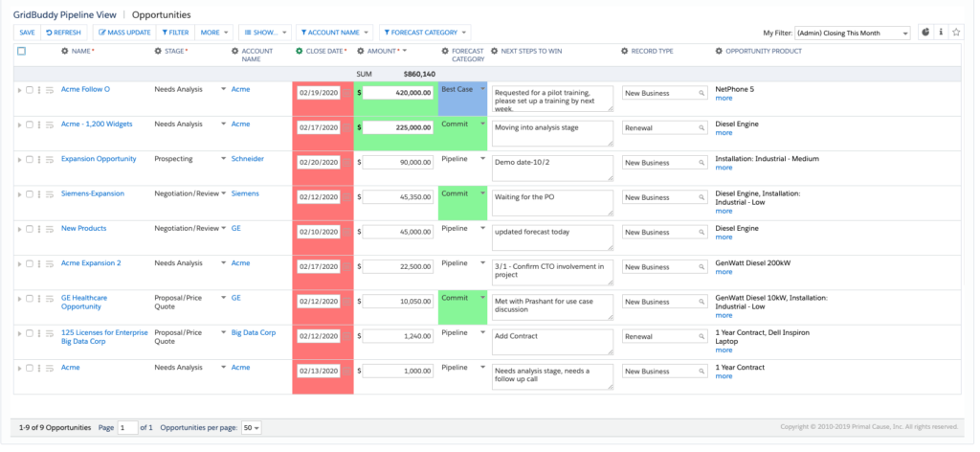The height and width of the screenshot is (452, 980).
Task: Select the Acme Follow O row checkbox
Action: point(29,90)
